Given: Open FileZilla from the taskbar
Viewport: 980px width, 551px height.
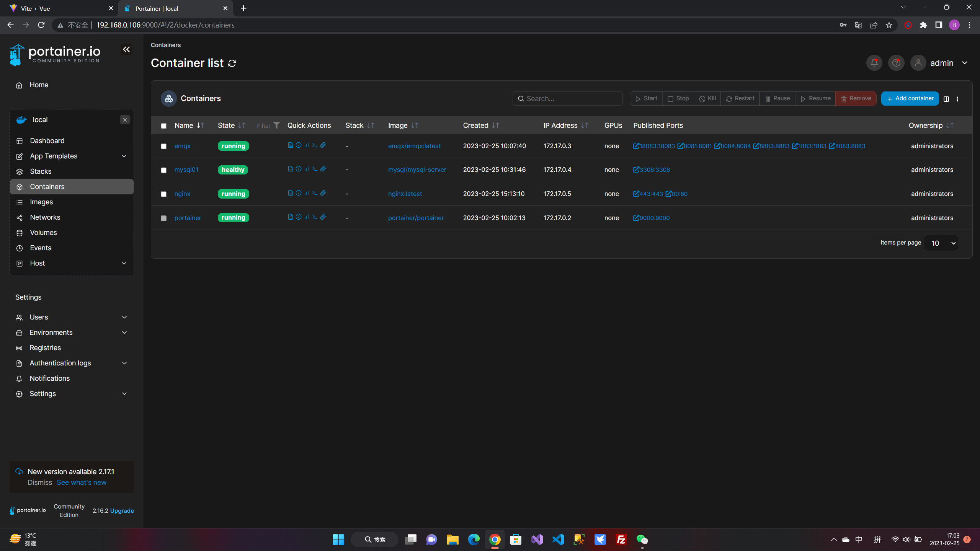Looking at the screenshot, I should [x=621, y=540].
